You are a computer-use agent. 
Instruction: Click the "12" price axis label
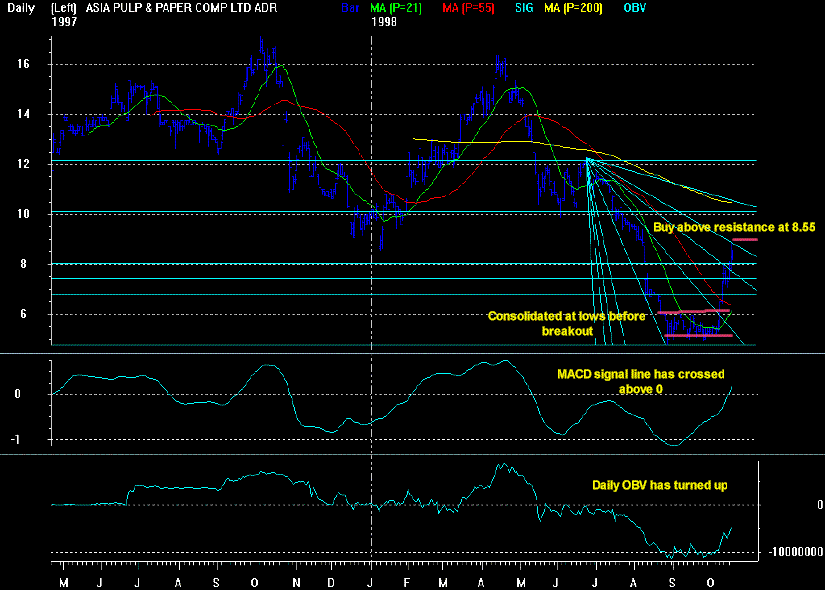(23, 164)
